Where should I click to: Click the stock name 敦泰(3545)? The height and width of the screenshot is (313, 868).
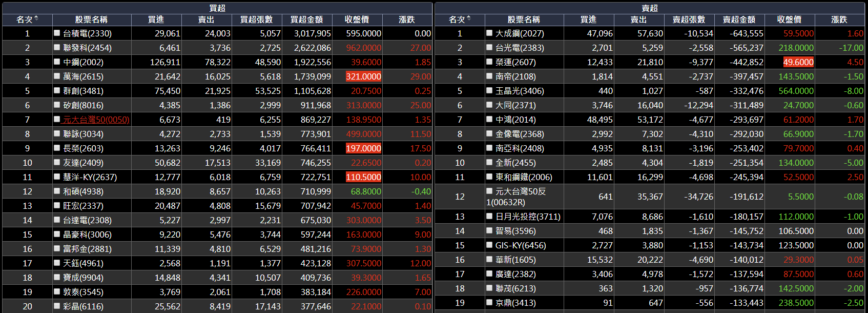[x=83, y=292]
